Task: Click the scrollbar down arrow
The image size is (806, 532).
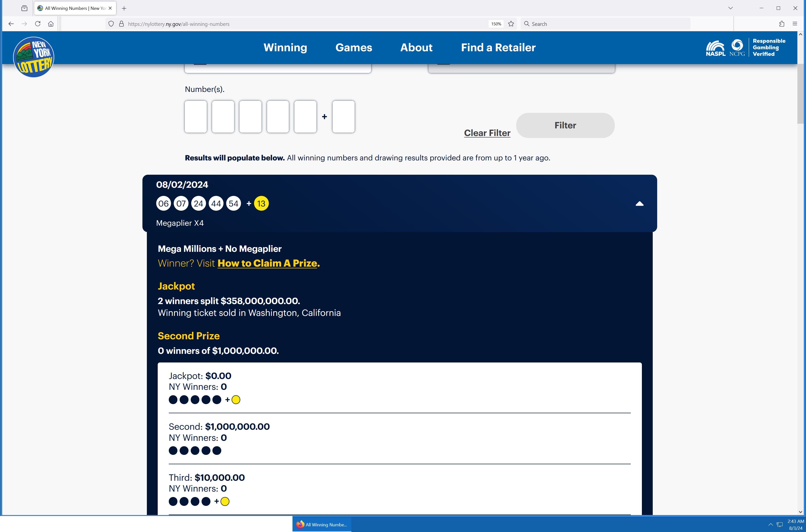Action: point(801,512)
